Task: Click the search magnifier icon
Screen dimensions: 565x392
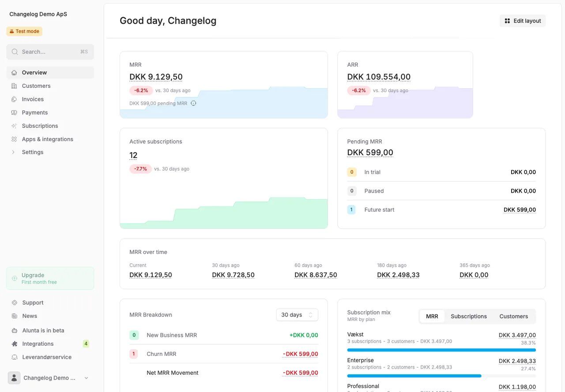Action: [x=15, y=52]
